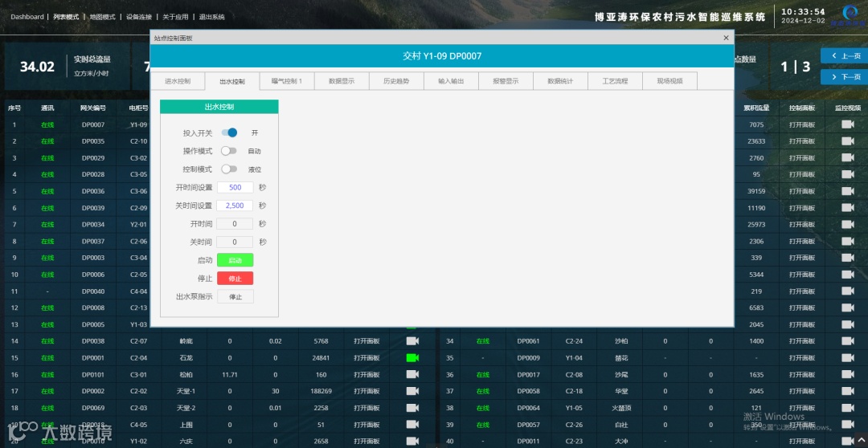Click the red 停止 button
The image size is (868, 448).
click(x=235, y=279)
